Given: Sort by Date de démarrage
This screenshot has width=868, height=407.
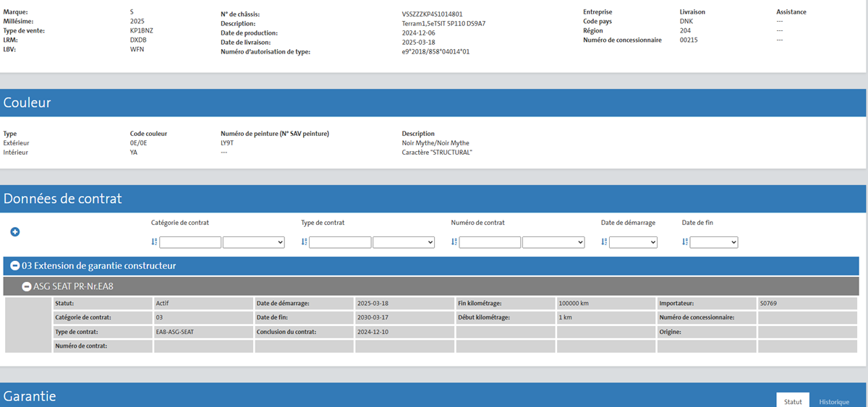Looking at the screenshot, I should click(x=604, y=242).
